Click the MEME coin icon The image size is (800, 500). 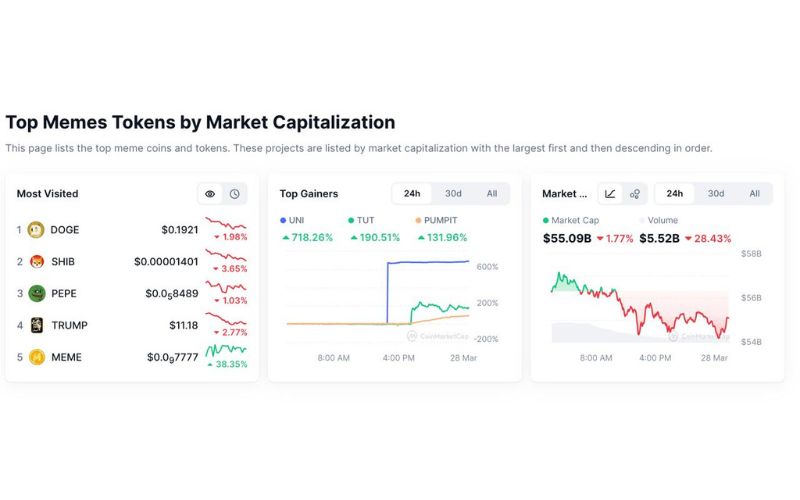click(36, 357)
